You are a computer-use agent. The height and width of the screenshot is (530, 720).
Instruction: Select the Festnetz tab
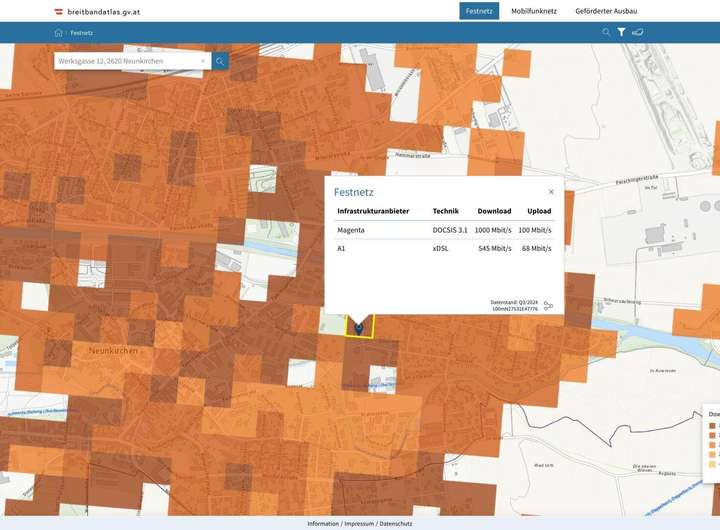tap(479, 11)
